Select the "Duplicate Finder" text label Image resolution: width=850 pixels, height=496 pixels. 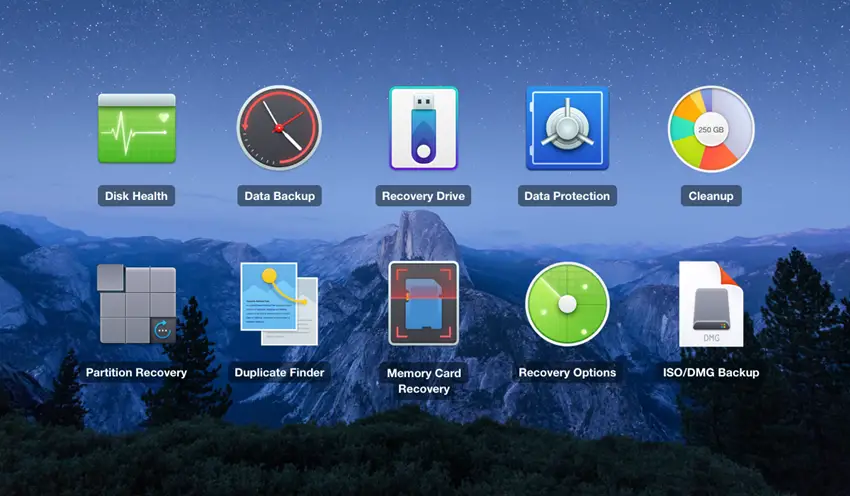pyautogui.click(x=279, y=373)
